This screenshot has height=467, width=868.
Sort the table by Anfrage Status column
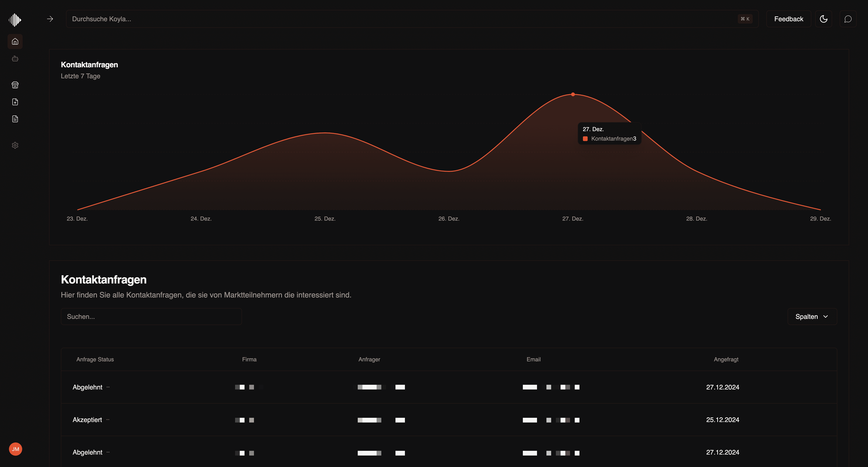(x=95, y=359)
